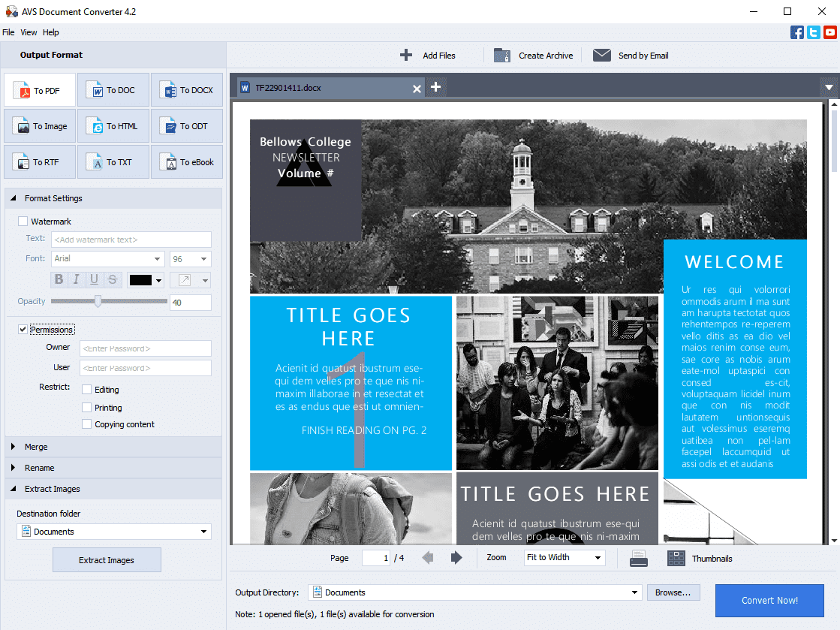Click the watermark text input field
Image resolution: width=840 pixels, height=630 pixels.
click(131, 240)
